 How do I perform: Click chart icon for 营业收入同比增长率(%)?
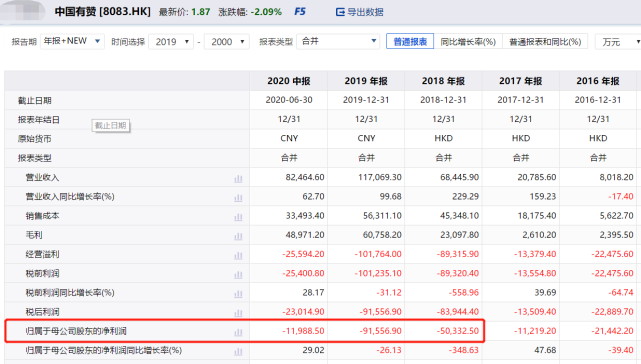tap(238, 198)
